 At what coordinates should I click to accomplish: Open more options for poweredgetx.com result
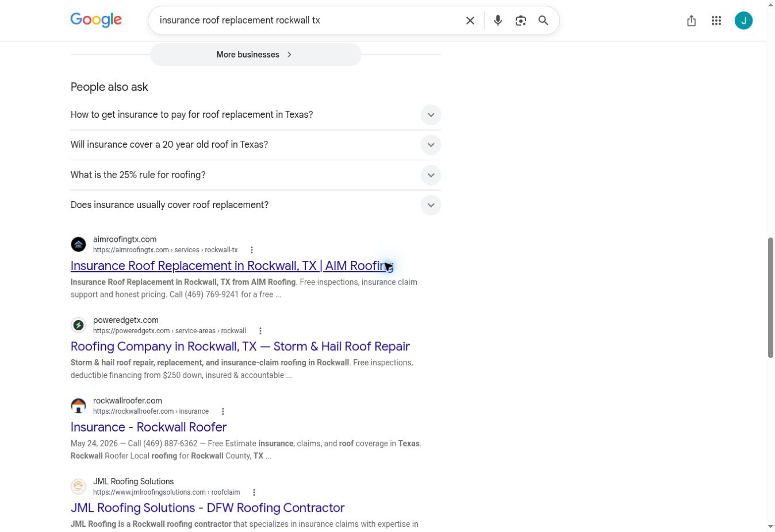click(x=260, y=331)
